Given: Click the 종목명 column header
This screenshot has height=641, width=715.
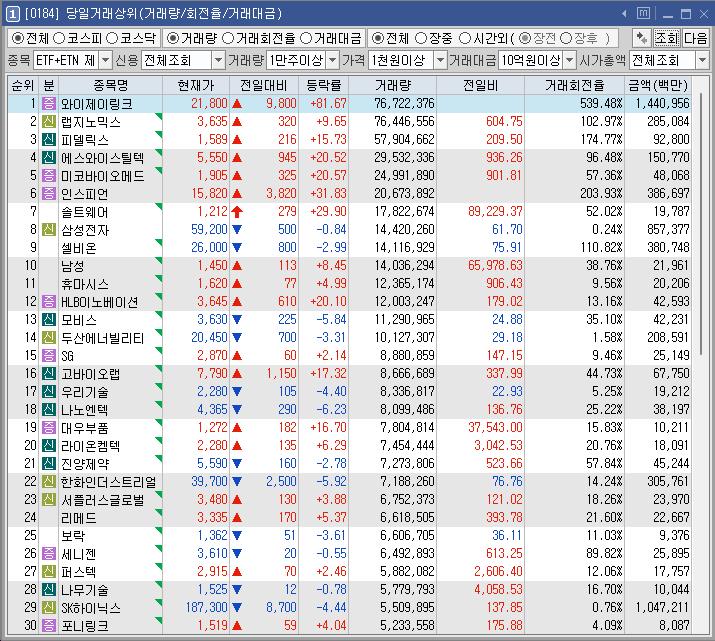Looking at the screenshot, I should [110, 85].
